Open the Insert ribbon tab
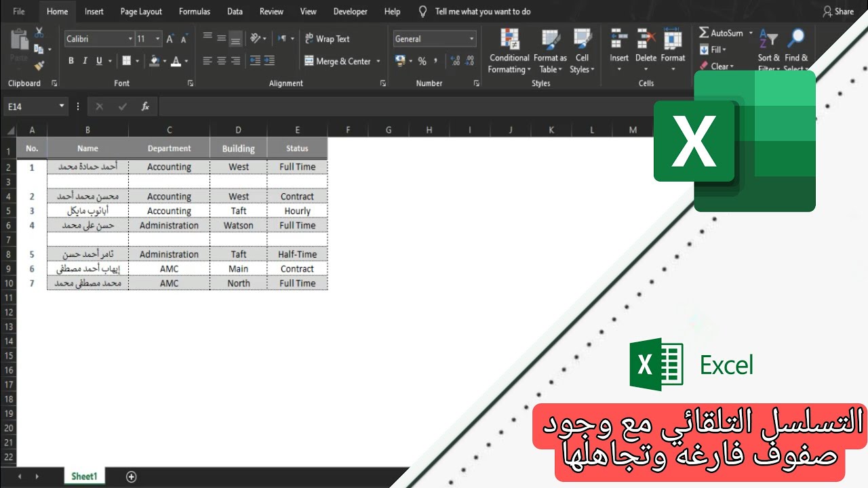 tap(94, 12)
